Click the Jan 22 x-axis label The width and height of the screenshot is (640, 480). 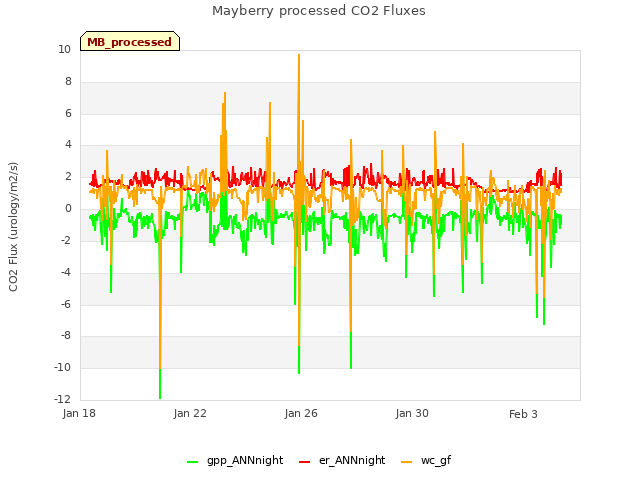(190, 413)
